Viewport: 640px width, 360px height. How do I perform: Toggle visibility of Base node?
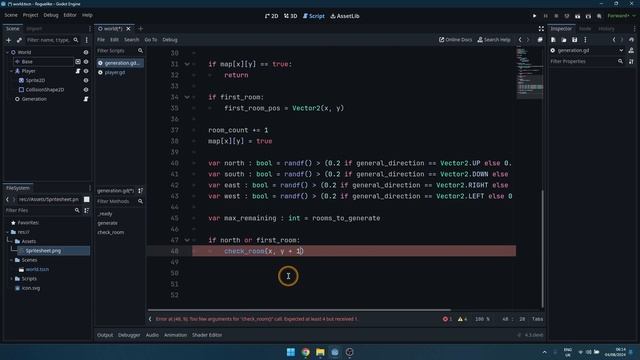(86, 62)
